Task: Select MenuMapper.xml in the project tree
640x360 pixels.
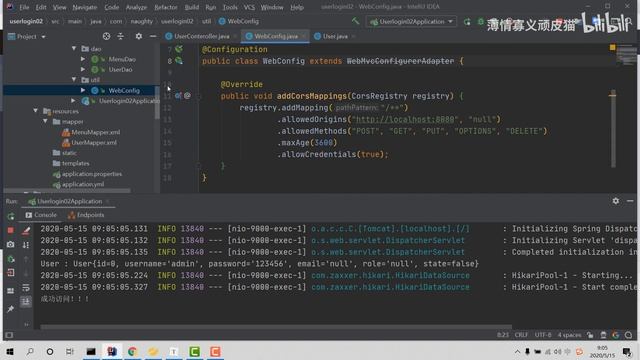Action: pyautogui.click(x=91, y=132)
